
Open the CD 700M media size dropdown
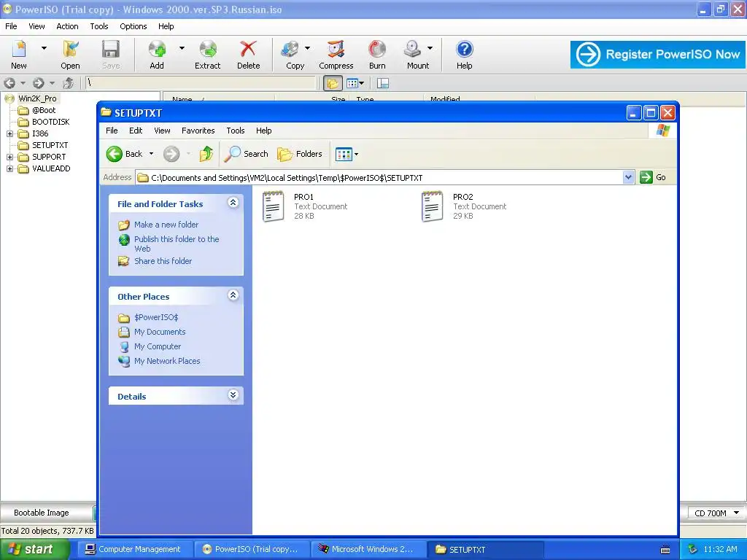coord(737,513)
